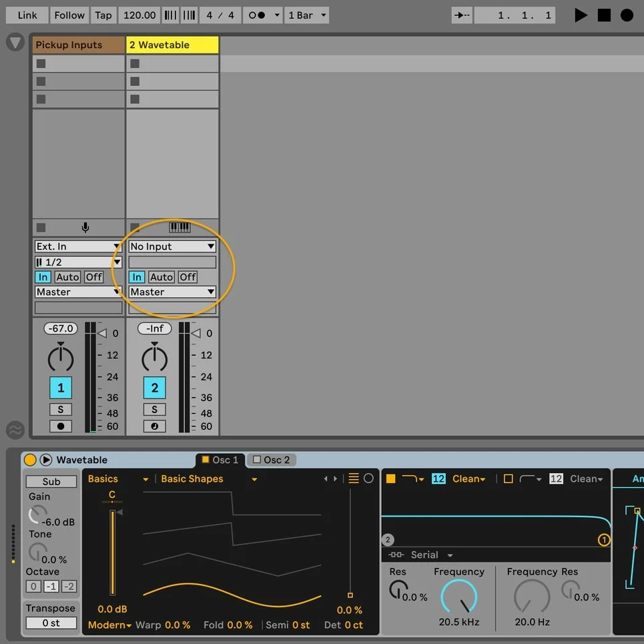Set Wavetable track monitor to Auto
644x644 pixels.
click(x=162, y=277)
